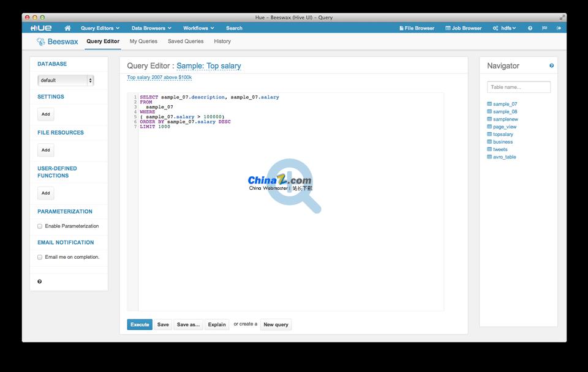The width and height of the screenshot is (588, 372).
Task: Open help icon in top navigation bar
Action: pos(530,28)
